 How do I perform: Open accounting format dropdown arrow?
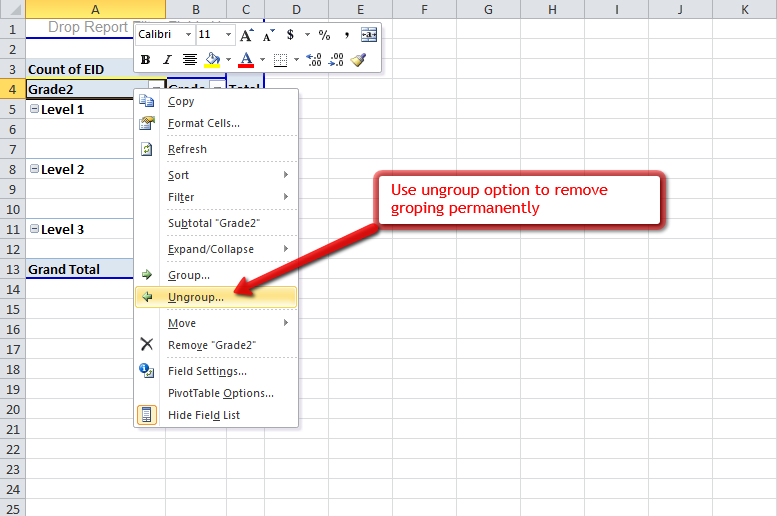pos(307,35)
